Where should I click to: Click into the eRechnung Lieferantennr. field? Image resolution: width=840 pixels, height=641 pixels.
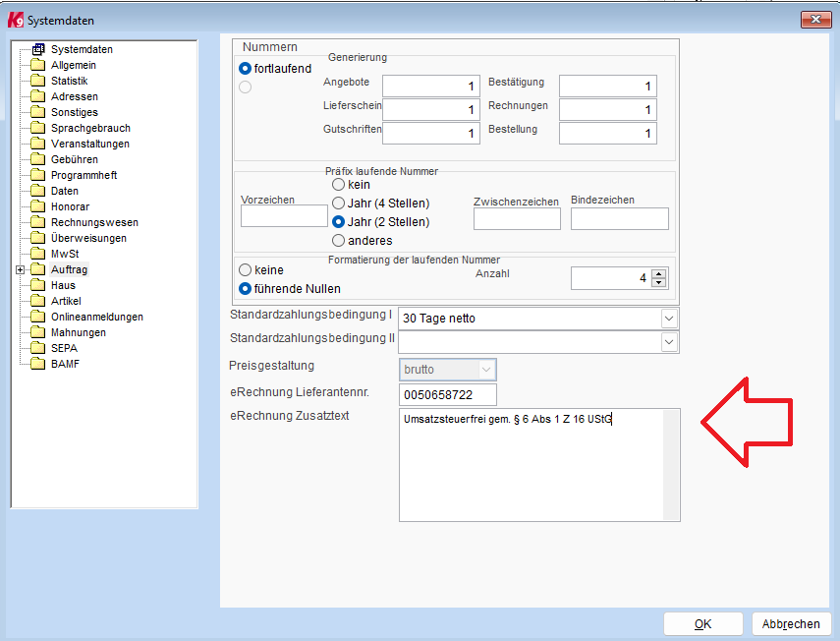click(448, 394)
